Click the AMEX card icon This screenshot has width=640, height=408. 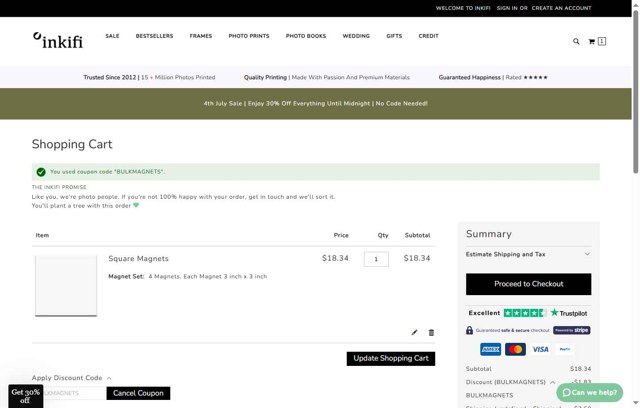coord(490,349)
